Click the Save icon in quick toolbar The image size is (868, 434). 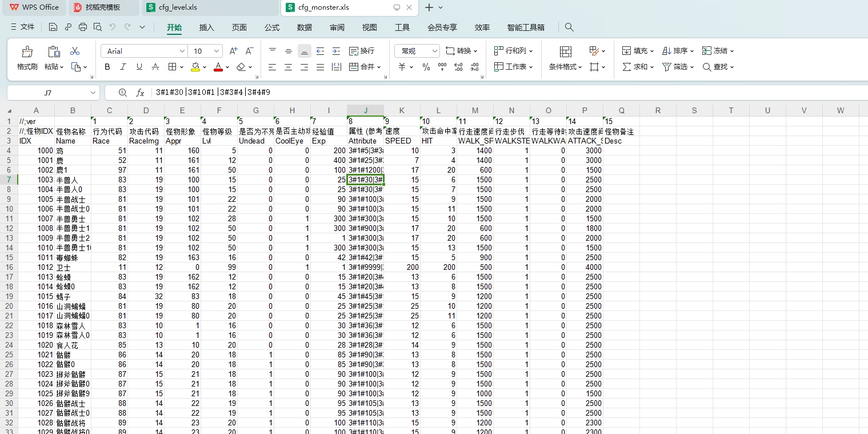(53, 27)
